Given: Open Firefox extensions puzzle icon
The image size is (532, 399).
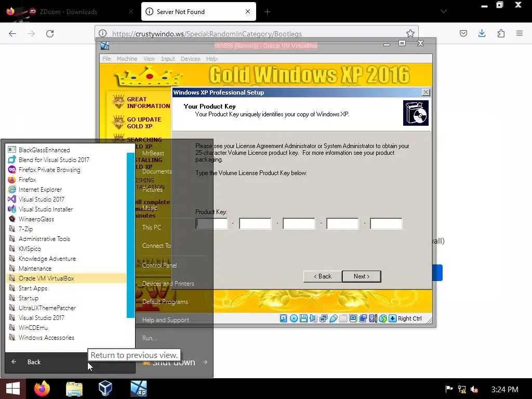Looking at the screenshot, I should 501,33.
